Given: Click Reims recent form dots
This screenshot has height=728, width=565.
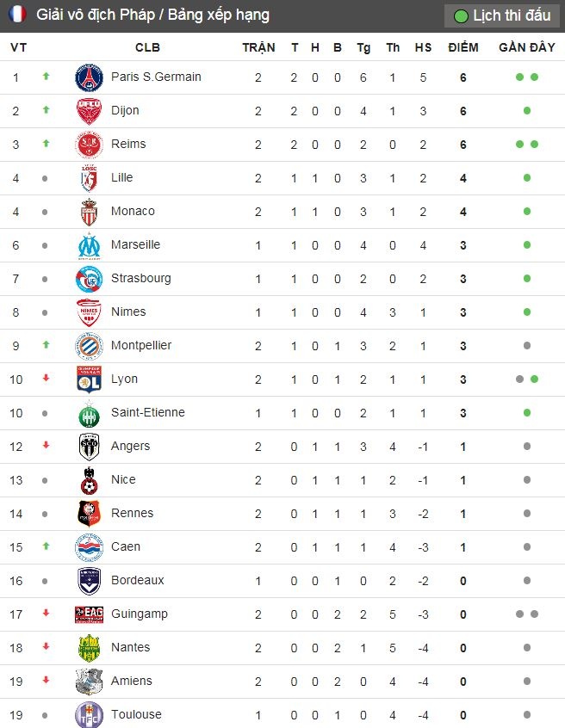Looking at the screenshot, I should pos(526,145).
